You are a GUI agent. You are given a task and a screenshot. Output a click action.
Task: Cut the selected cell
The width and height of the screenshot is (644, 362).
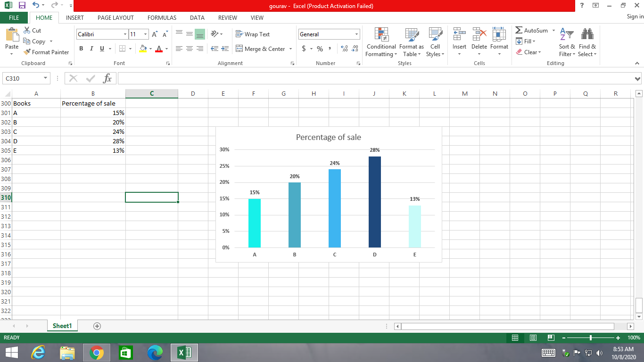tap(32, 31)
